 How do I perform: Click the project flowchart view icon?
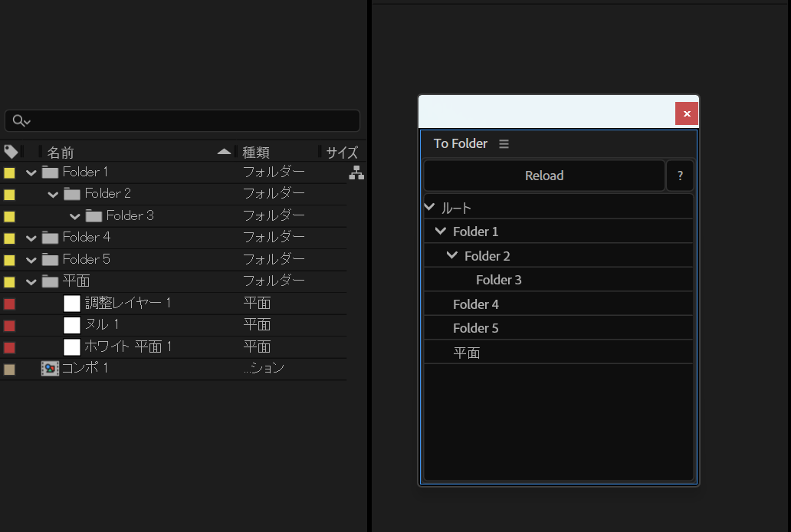[356, 173]
